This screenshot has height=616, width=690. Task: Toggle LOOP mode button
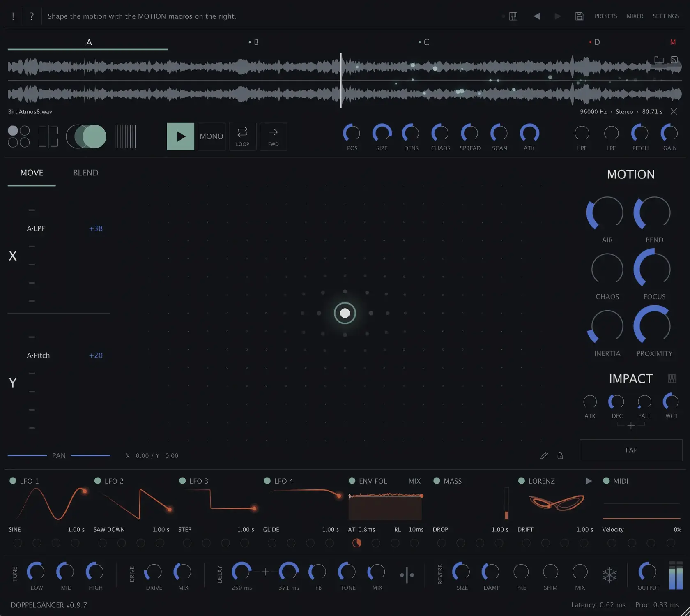[x=242, y=136]
